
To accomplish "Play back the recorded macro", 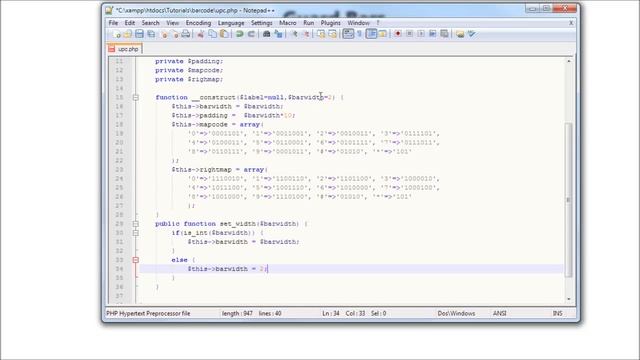I will [421, 34].
